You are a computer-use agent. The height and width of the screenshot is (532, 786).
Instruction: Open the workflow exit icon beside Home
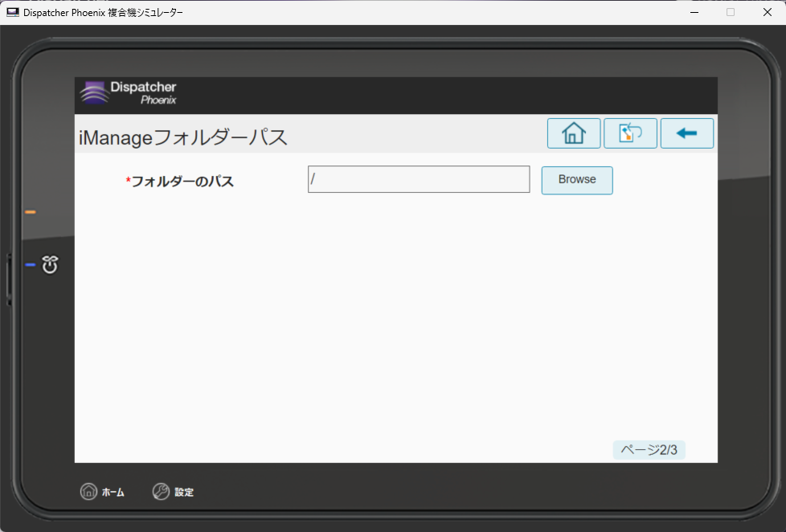click(x=630, y=133)
